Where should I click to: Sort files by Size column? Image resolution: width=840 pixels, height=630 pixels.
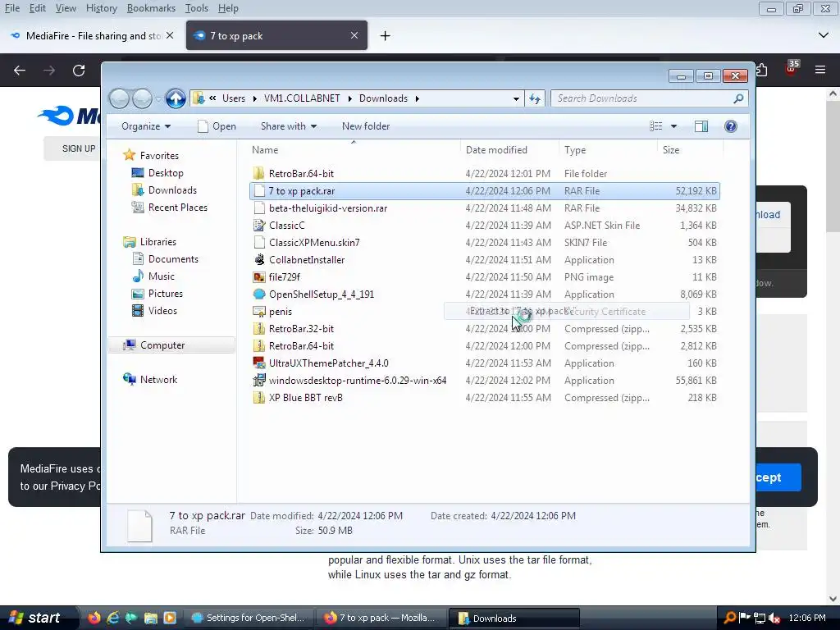tap(671, 151)
